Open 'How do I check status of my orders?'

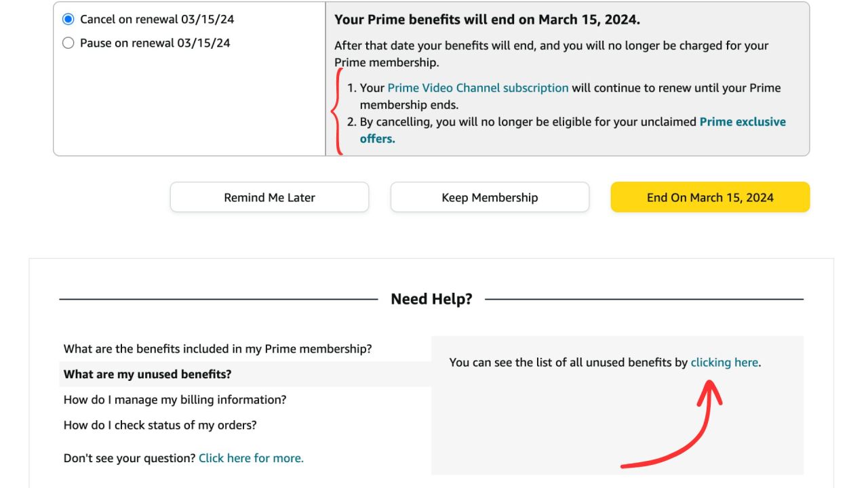[160, 425]
